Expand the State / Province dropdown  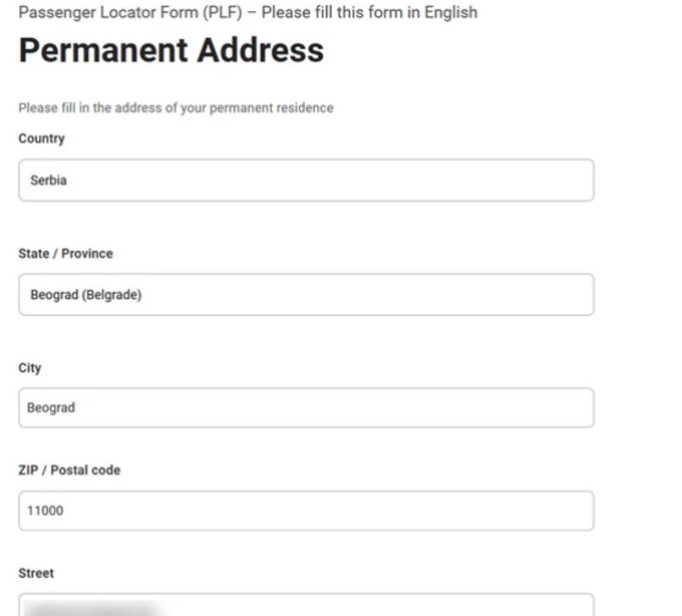pos(306,295)
